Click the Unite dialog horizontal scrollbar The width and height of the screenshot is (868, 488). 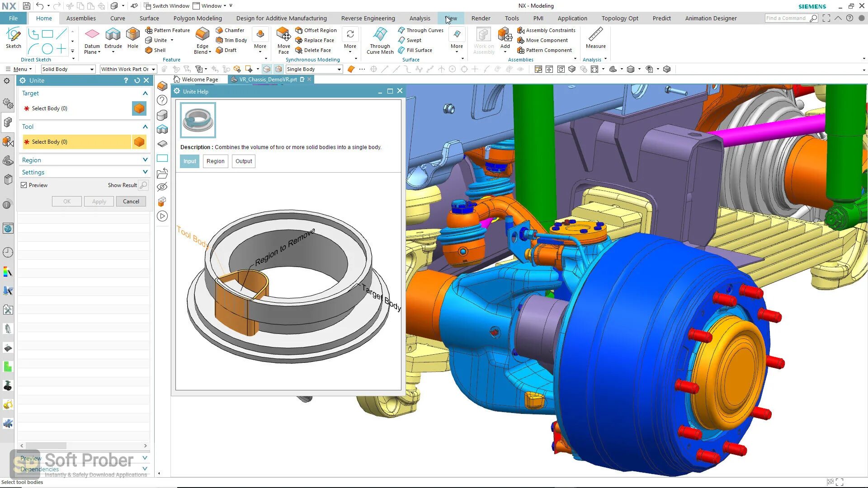pos(46,446)
